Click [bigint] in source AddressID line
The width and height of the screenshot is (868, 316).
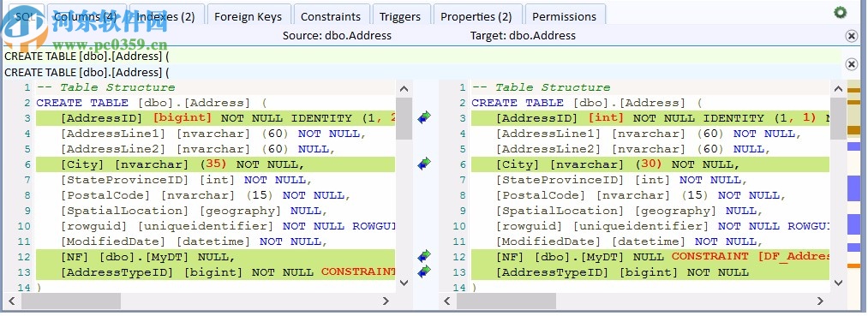click(183, 118)
